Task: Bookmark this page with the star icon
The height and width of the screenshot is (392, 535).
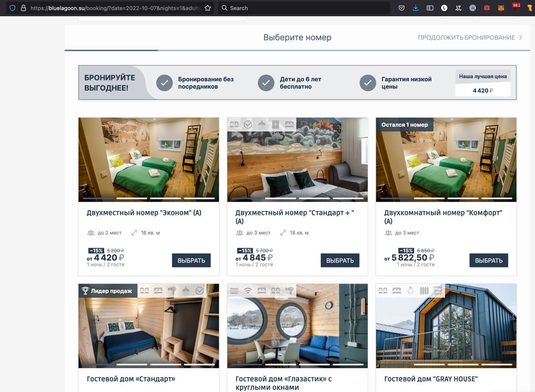Action: pos(208,8)
